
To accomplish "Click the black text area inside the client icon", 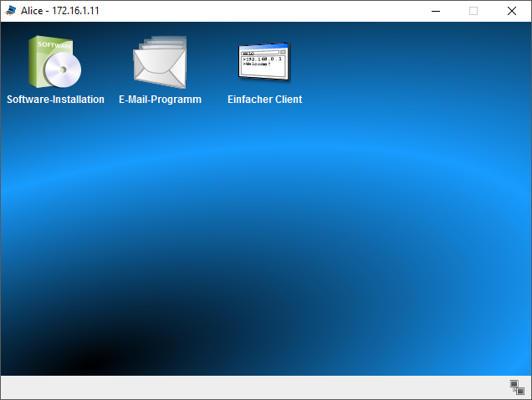I will point(263,65).
